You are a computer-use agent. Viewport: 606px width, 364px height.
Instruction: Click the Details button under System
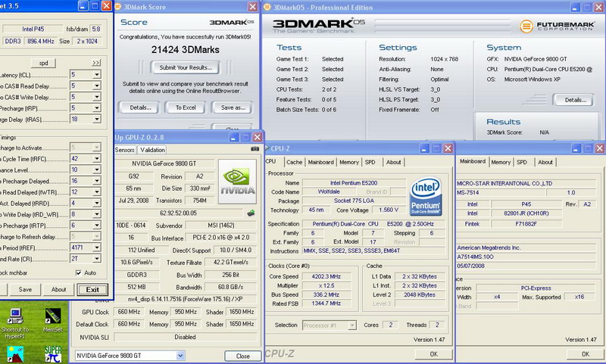pyautogui.click(x=575, y=100)
